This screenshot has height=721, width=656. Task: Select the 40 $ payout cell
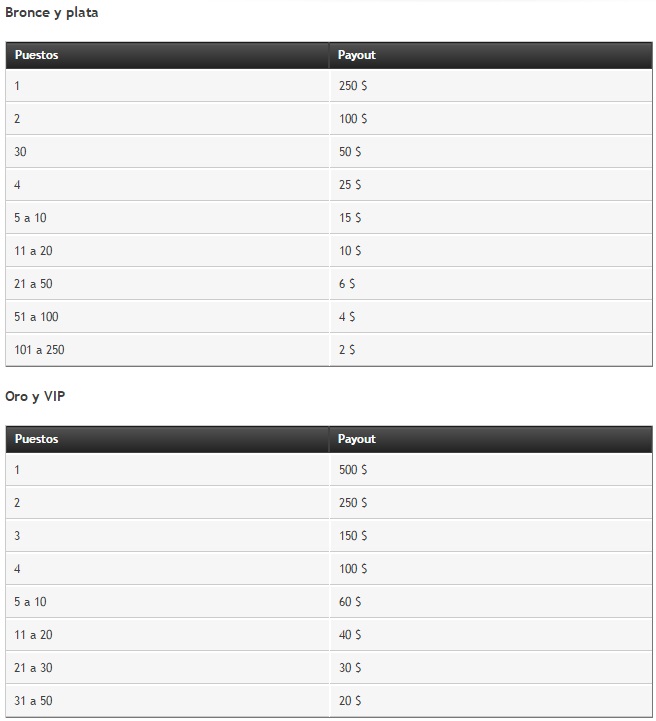click(x=350, y=635)
